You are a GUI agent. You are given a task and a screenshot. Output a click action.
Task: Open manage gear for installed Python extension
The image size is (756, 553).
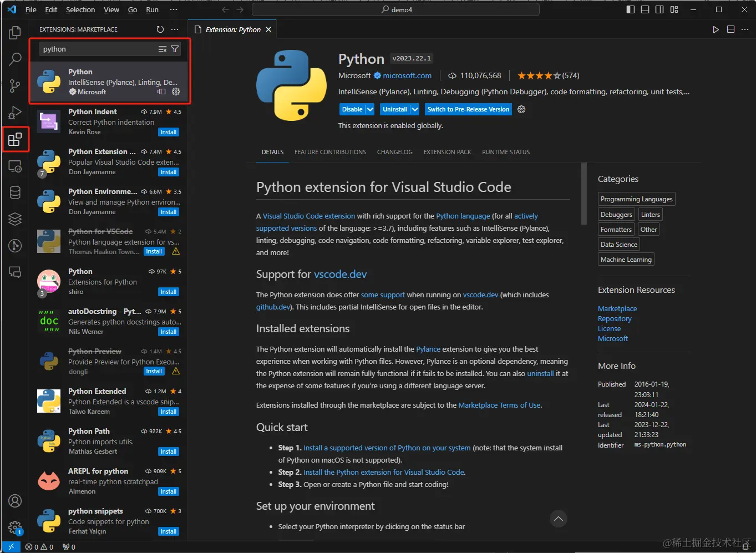point(176,92)
